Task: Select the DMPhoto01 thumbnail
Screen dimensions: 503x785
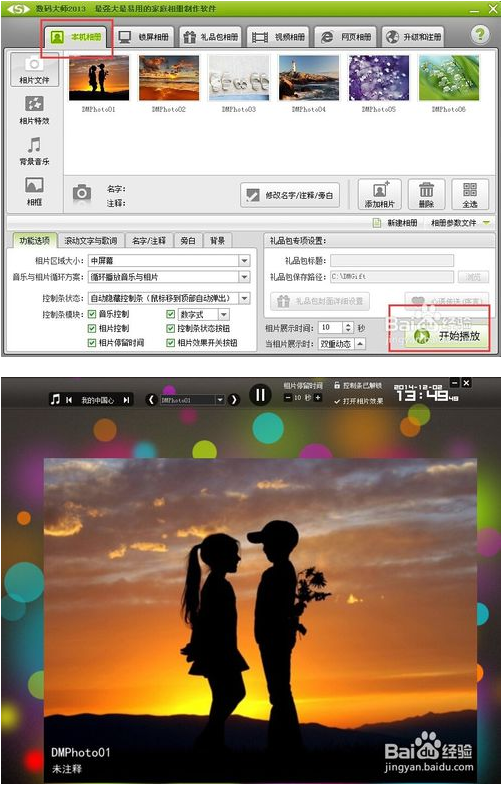Action: pos(99,78)
